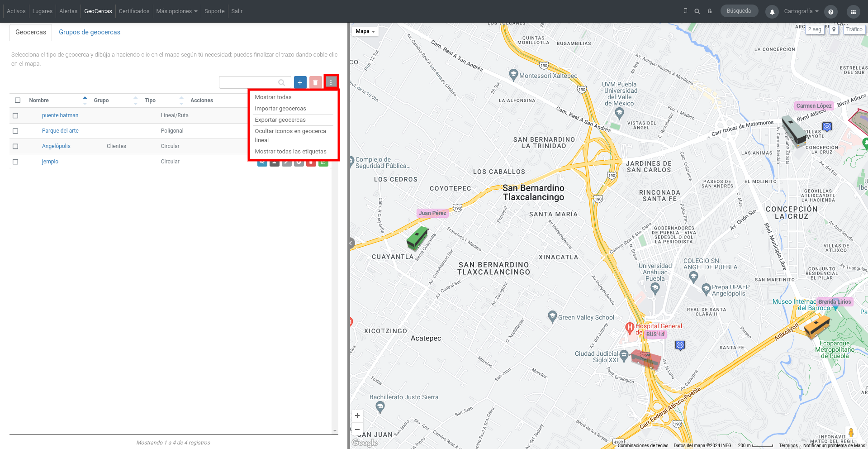868x449 pixels.
Task: Click the Búsqueda button in the top bar
Action: pos(739,11)
